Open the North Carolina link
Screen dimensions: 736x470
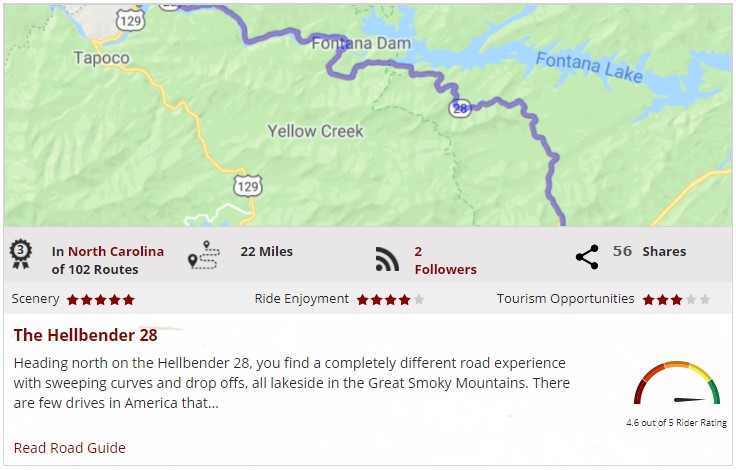pos(115,252)
